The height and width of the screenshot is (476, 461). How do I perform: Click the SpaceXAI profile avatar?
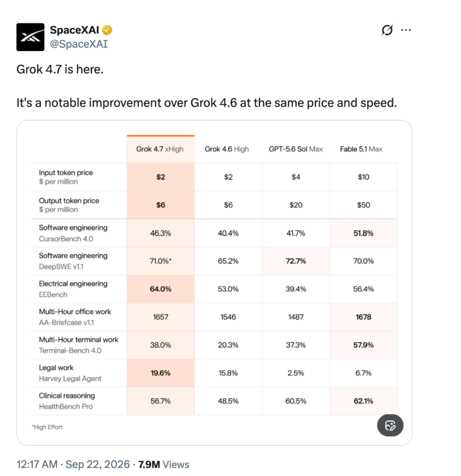[30, 37]
